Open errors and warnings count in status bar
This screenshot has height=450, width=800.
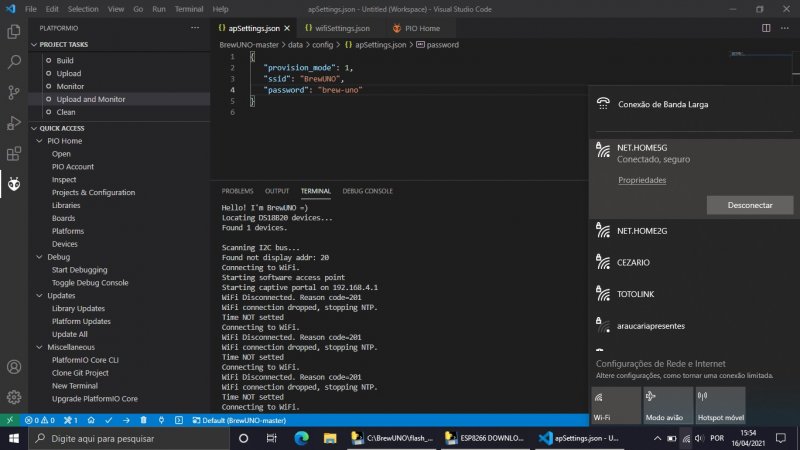[x=40, y=420]
